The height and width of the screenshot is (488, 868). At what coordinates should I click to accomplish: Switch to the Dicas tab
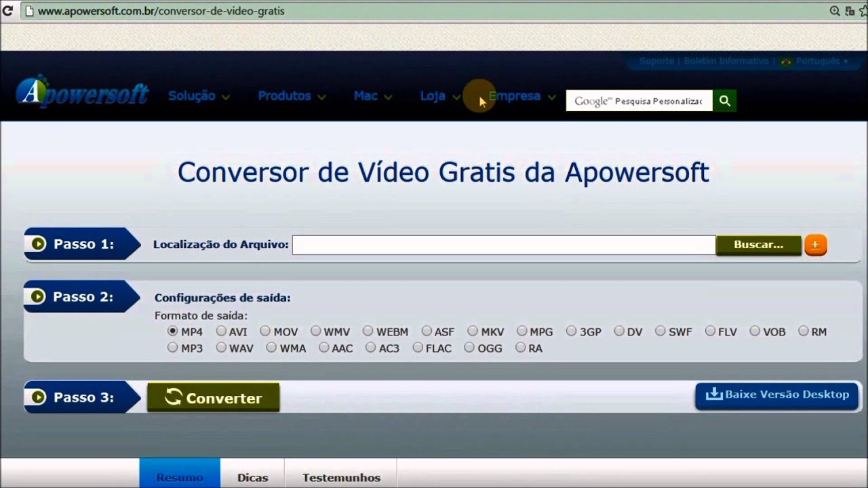coord(252,474)
